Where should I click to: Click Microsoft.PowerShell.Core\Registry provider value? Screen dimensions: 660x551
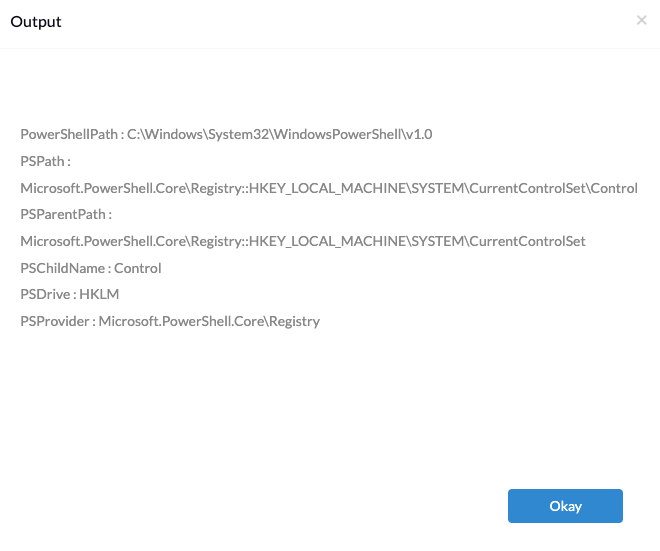pos(209,321)
